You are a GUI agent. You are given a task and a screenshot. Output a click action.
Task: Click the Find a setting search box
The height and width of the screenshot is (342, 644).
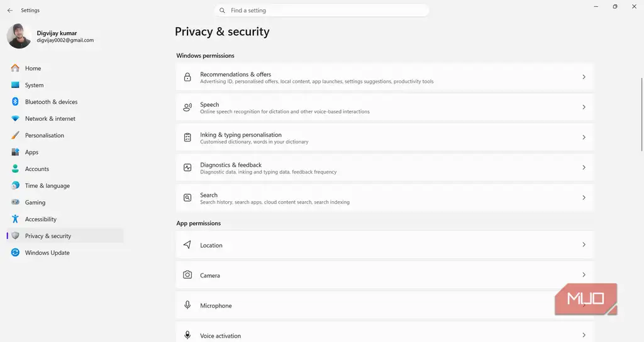(321, 10)
